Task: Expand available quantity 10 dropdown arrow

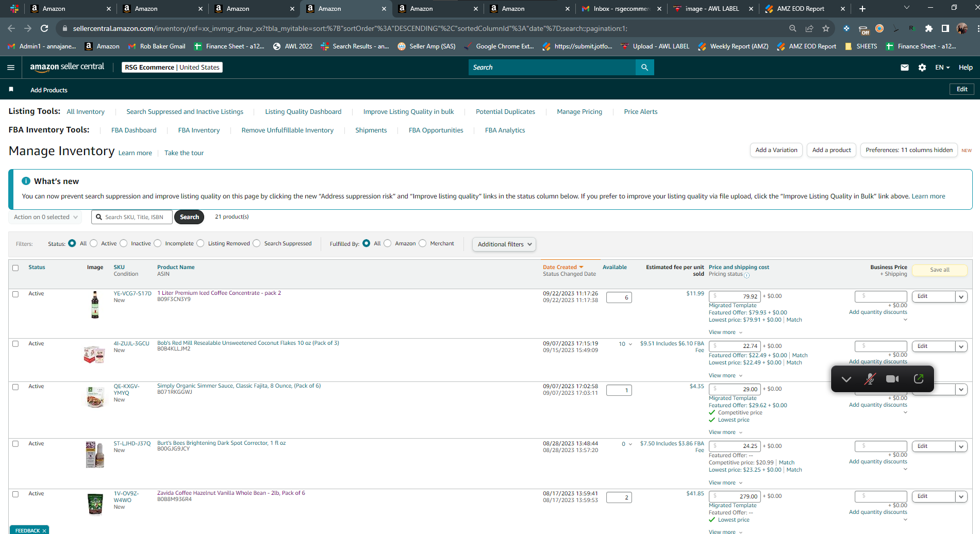Action: [x=630, y=344]
